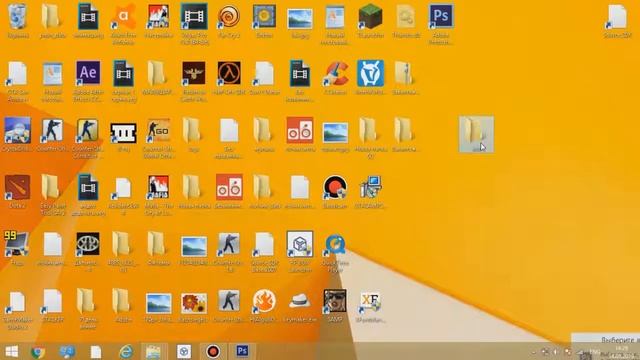Open File Explorer from the taskbar
Screen dimensions: 640x360
point(154,351)
